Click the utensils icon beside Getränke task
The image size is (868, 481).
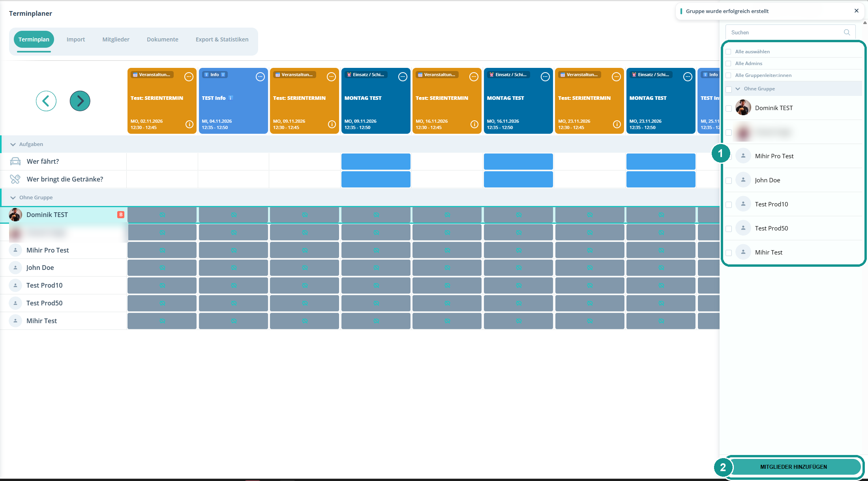(x=15, y=179)
